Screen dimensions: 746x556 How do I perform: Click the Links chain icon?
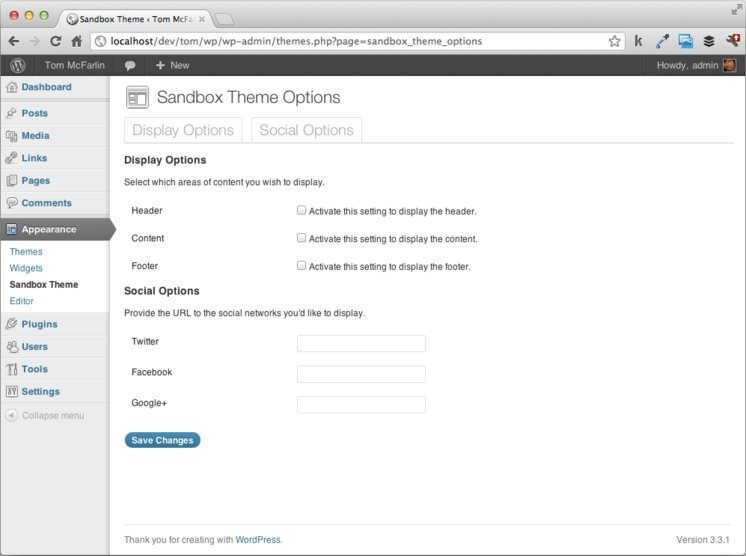click(11, 158)
